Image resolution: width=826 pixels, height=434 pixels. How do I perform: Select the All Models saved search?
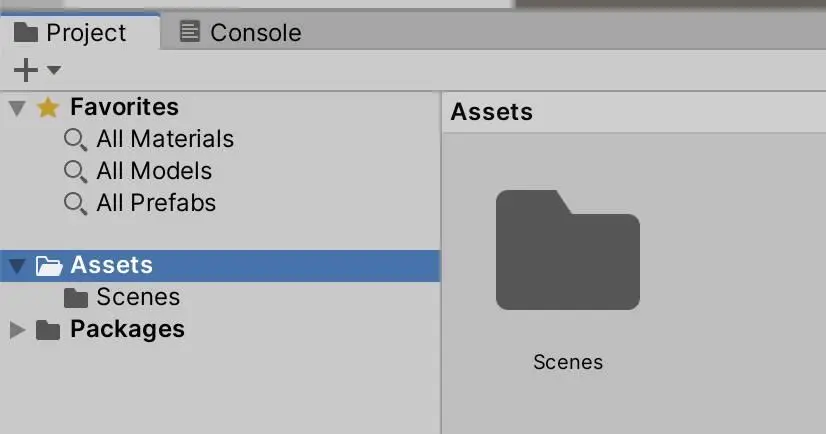(x=154, y=171)
